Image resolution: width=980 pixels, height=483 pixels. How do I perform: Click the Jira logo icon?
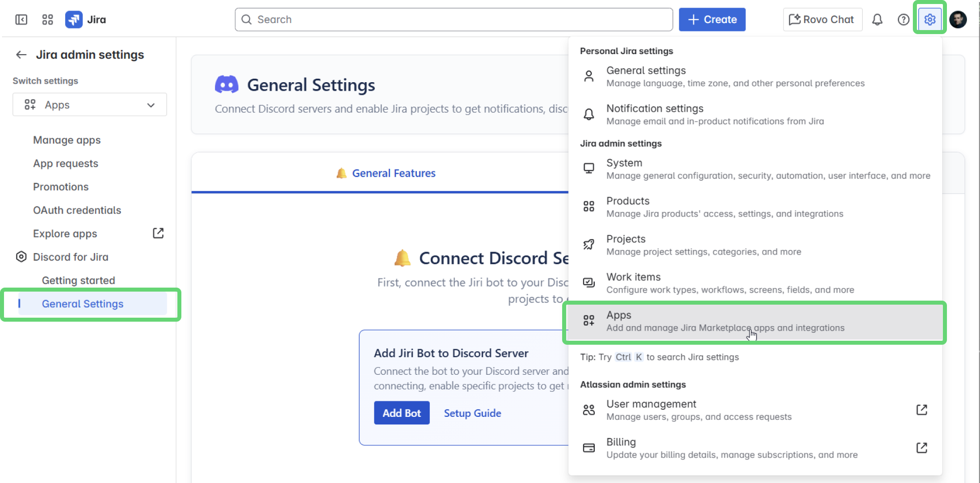click(73, 19)
